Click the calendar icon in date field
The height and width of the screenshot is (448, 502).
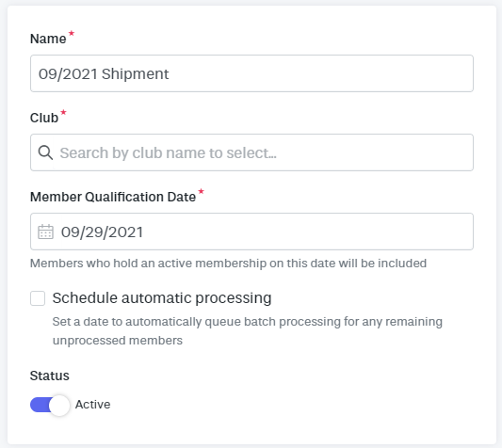45,232
